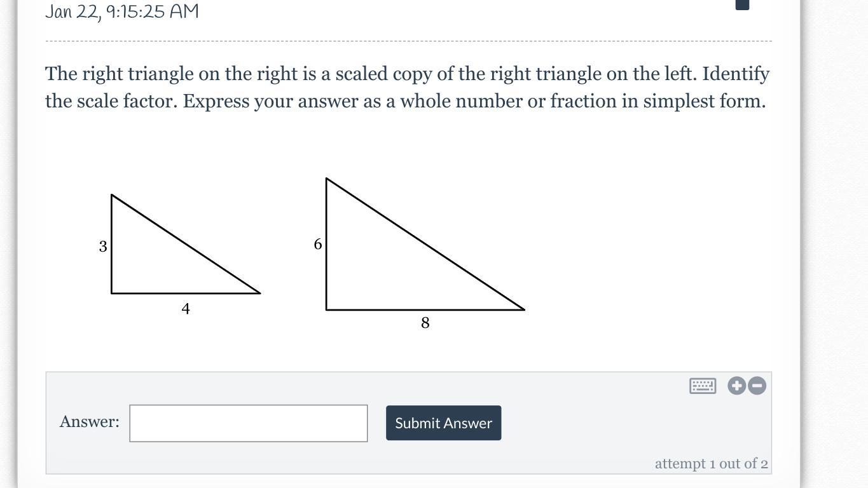Screen dimensions: 868x488
Task: Click the dark button at top right
Action: click(742, 4)
